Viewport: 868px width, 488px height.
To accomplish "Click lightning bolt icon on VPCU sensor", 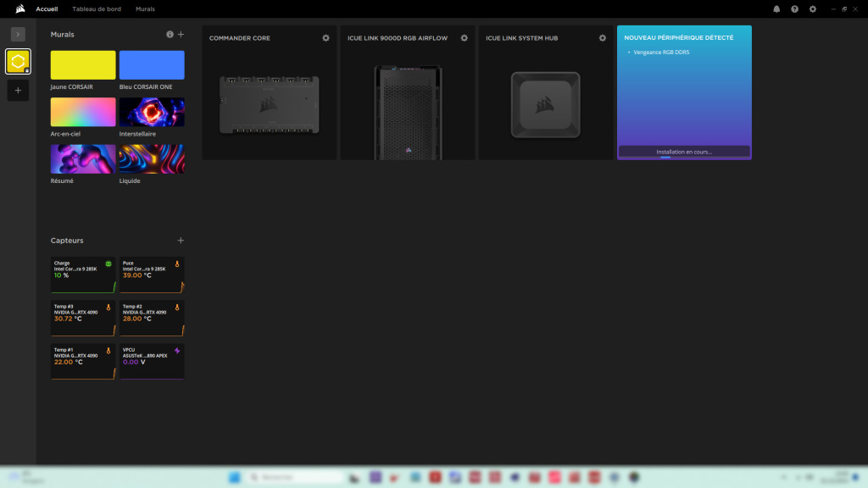I will (x=177, y=351).
